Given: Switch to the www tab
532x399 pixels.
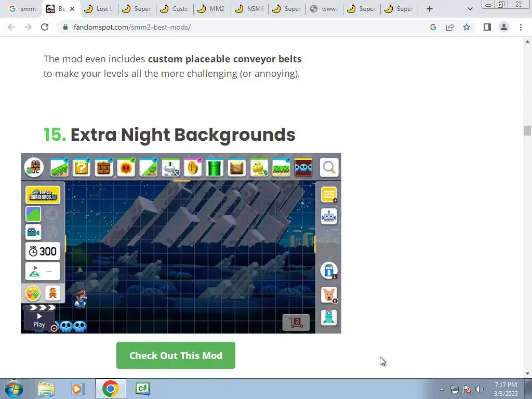Looking at the screenshot, I should 324,9.
